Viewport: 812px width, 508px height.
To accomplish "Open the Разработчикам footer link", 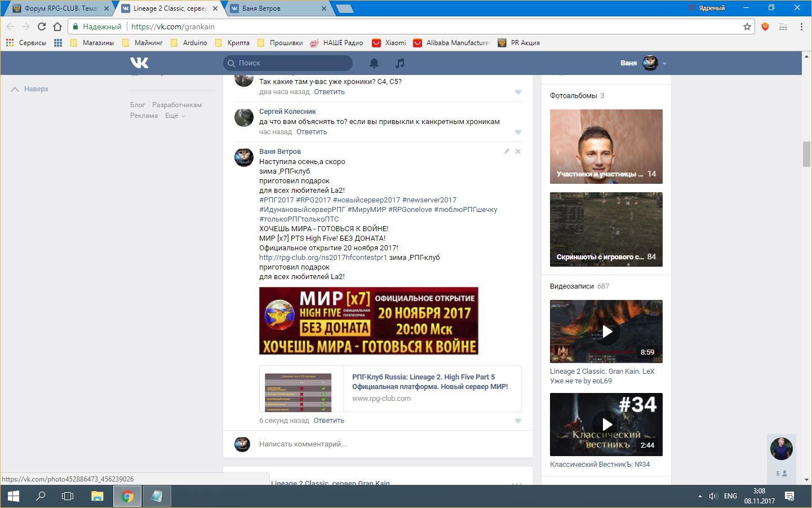I will coord(177,105).
